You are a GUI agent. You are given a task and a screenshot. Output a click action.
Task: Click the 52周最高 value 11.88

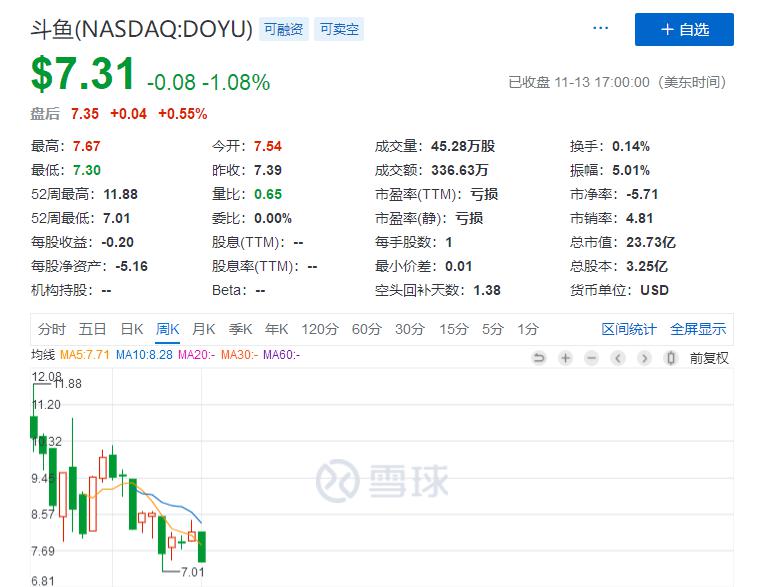[x=120, y=194]
